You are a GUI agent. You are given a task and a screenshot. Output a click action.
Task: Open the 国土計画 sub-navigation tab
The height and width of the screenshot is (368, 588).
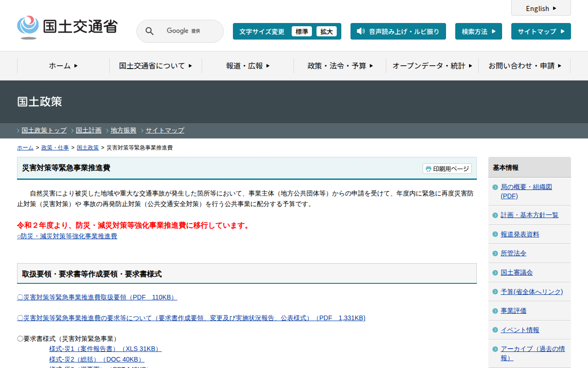tap(89, 130)
